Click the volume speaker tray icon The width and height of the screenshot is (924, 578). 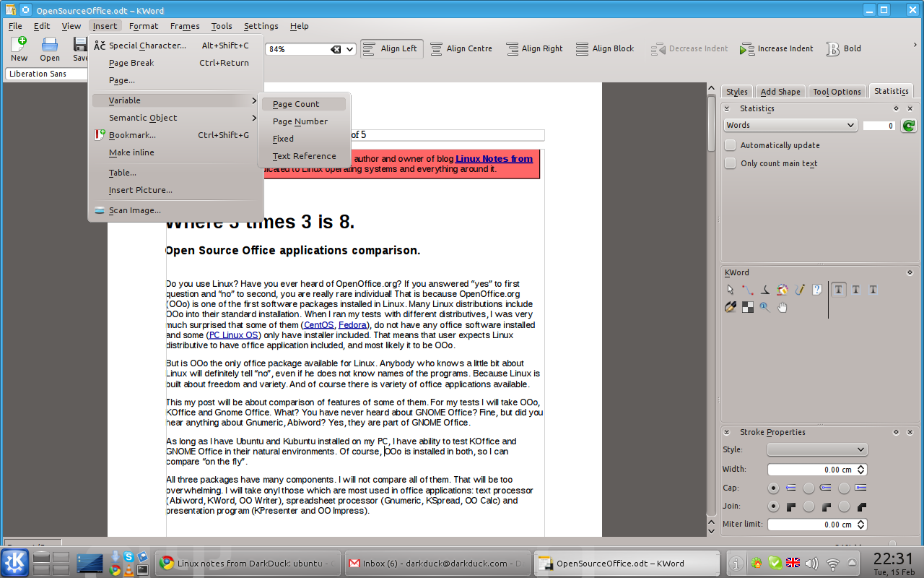812,563
